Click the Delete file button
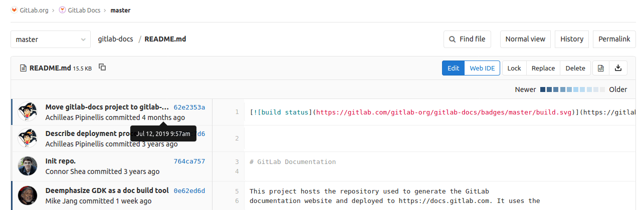Viewport: 644px width, 210px height. (x=575, y=68)
